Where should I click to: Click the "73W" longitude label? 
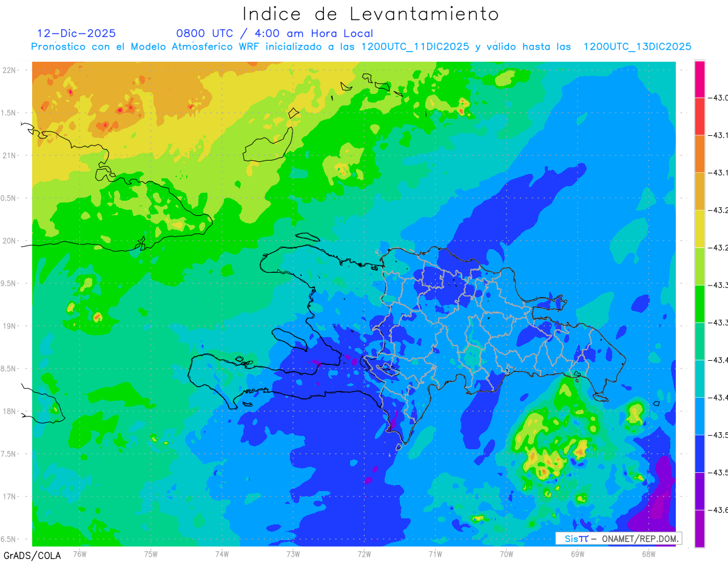click(x=293, y=553)
